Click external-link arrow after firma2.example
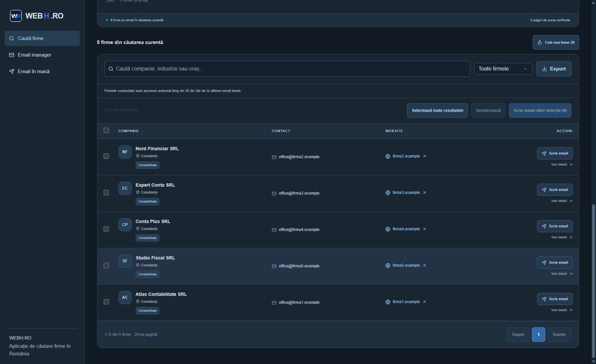The height and width of the screenshot is (364, 596). coord(424,156)
